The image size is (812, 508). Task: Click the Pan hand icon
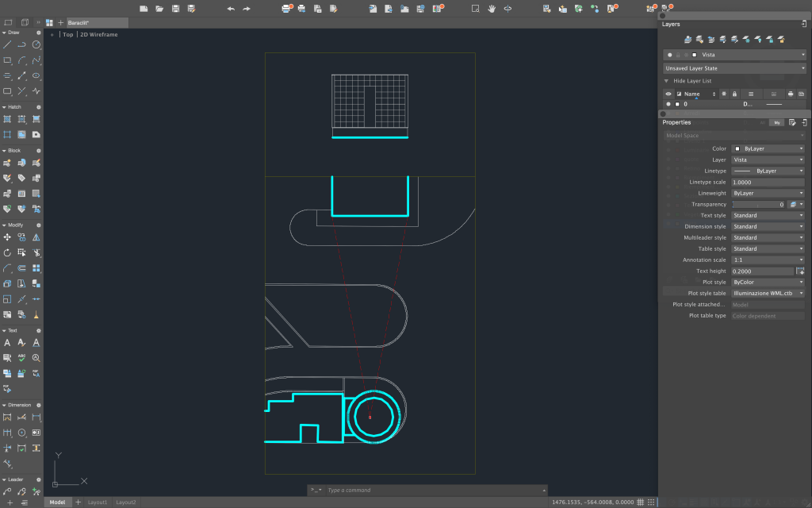(x=492, y=8)
